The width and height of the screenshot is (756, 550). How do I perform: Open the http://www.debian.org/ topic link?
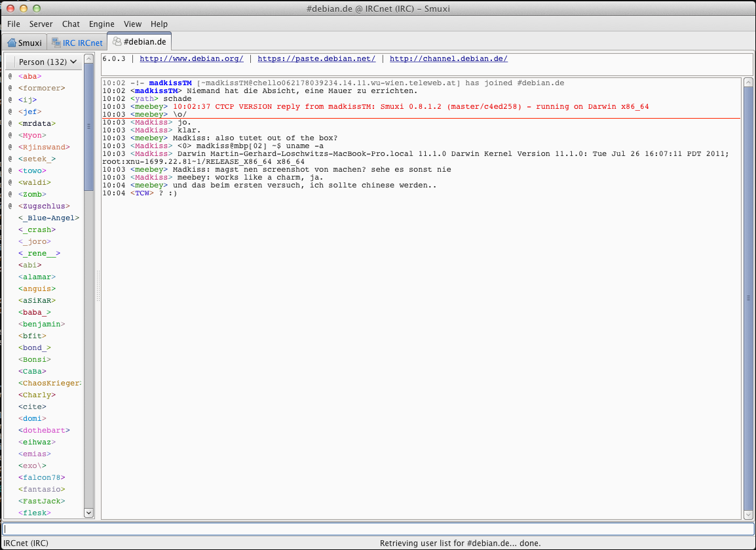(x=191, y=59)
